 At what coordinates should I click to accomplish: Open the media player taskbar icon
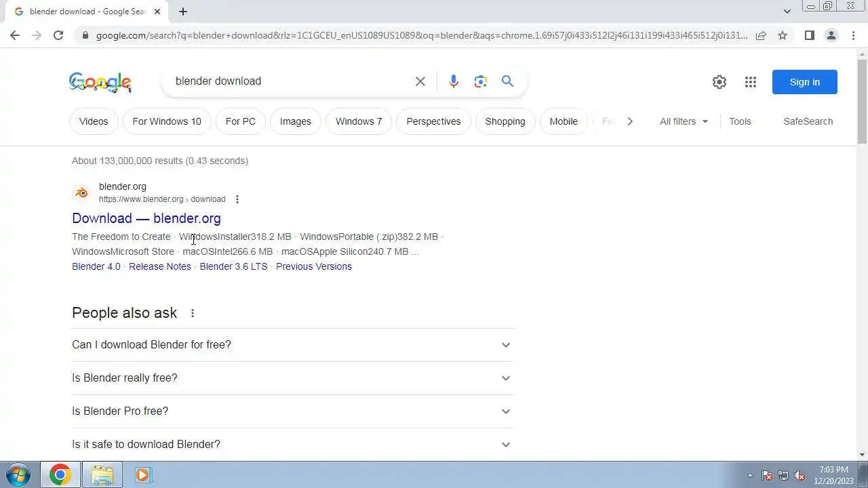(142, 475)
